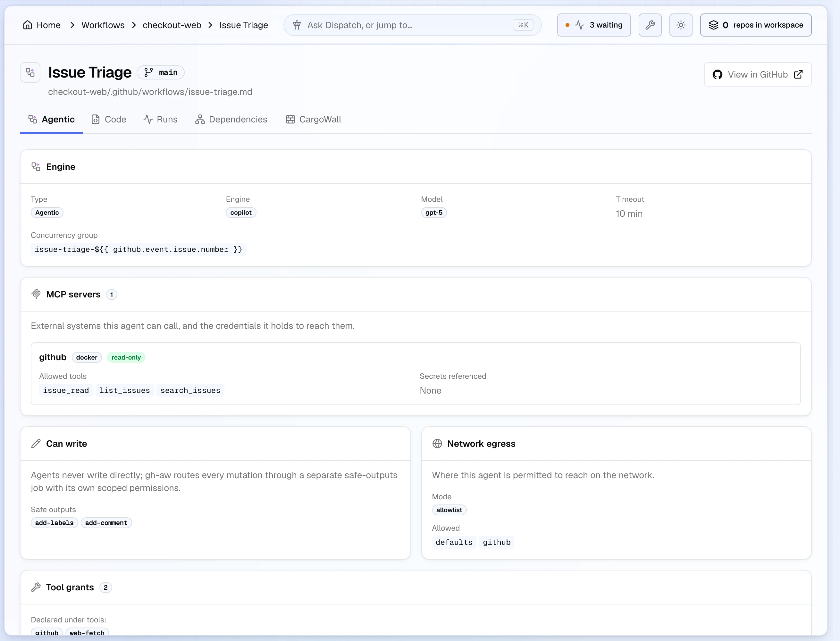Click the allowlist mode badge
840x641 pixels.
[449, 510]
